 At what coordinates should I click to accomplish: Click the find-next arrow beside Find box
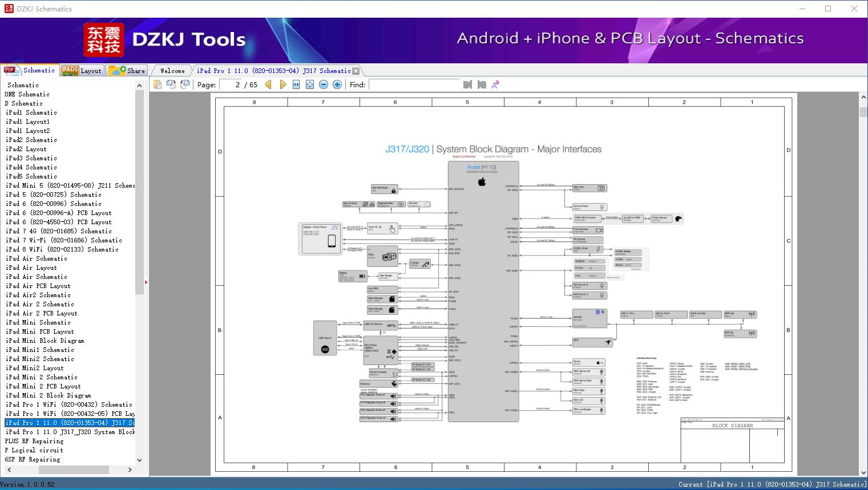pyautogui.click(x=481, y=84)
